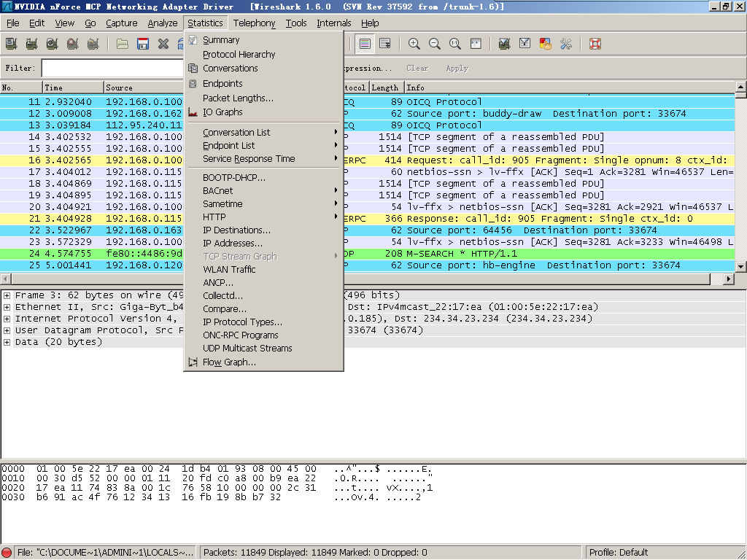
Task: Click the Apply filter button
Action: (457, 68)
